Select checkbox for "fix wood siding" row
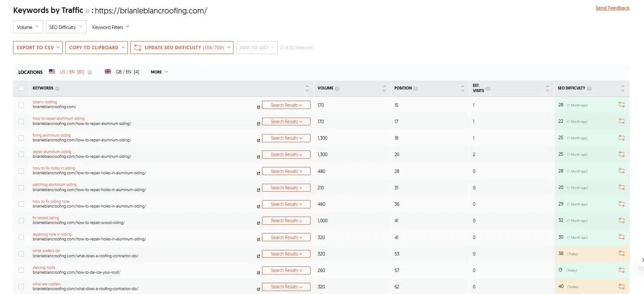The height and width of the screenshot is (294, 644). point(21,220)
